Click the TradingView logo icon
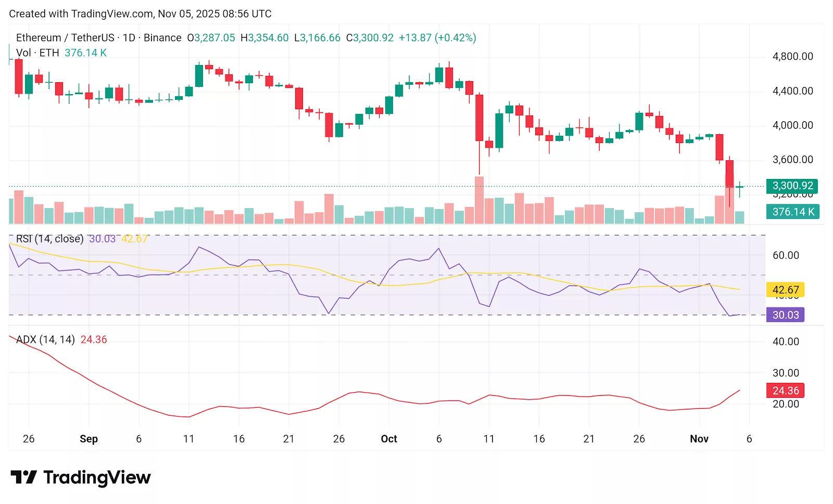The height and width of the screenshot is (504, 833). click(24, 477)
